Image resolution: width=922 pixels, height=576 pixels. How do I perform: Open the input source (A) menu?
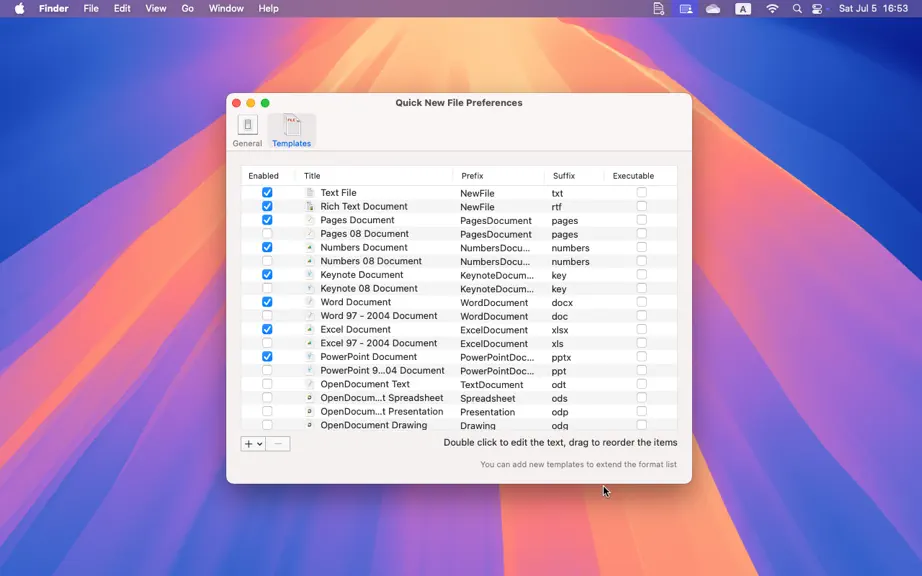[743, 8]
